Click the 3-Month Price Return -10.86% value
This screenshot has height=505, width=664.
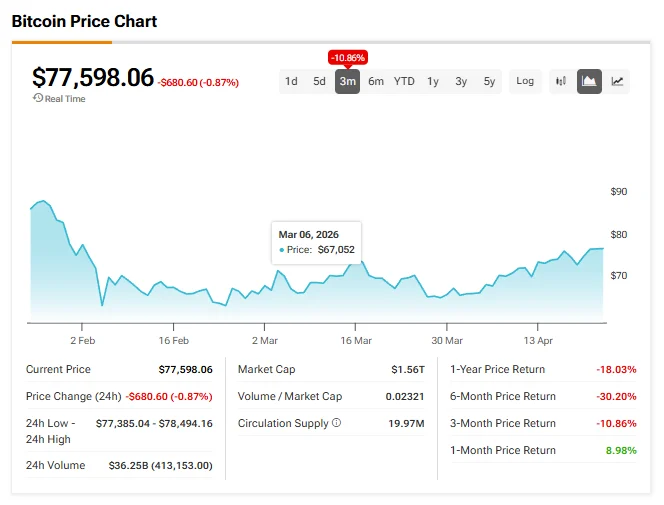(616, 424)
